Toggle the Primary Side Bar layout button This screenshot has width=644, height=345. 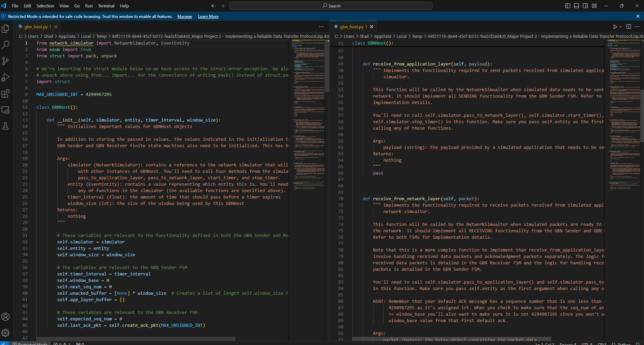pyautogui.click(x=568, y=6)
